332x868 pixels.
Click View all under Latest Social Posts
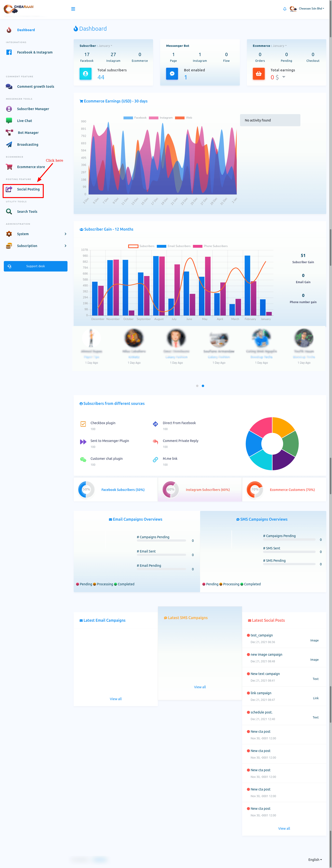284,828
